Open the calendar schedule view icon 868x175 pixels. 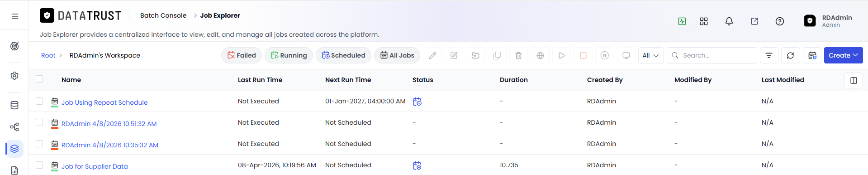[x=812, y=55]
